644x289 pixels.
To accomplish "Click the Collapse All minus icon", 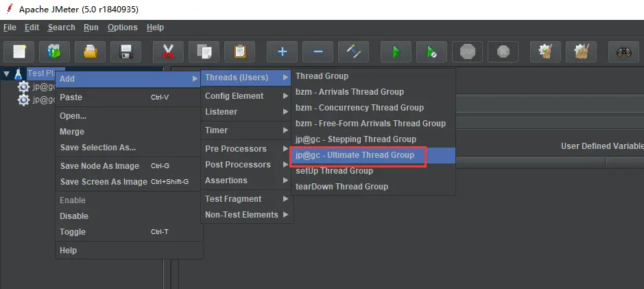I will [x=318, y=51].
